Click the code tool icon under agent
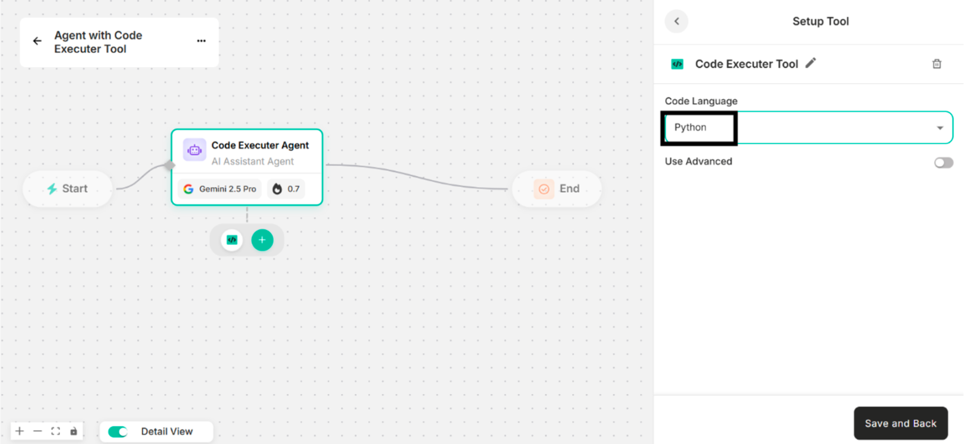The height and width of the screenshot is (444, 980). click(232, 240)
